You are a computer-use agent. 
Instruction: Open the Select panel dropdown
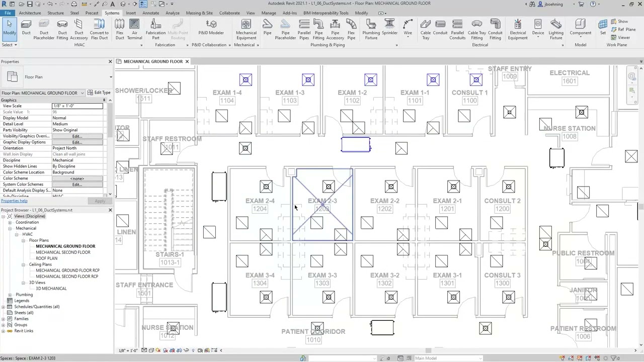(9, 45)
